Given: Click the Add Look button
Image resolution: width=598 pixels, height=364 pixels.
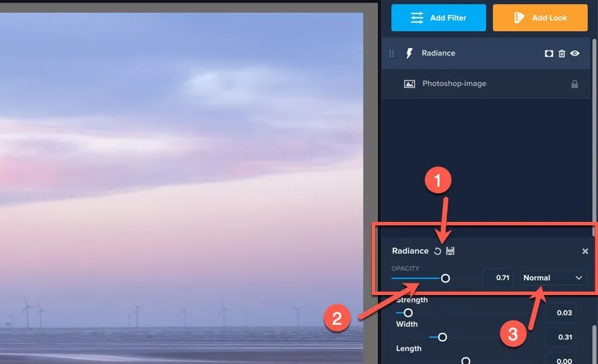Looking at the screenshot, I should point(540,18).
